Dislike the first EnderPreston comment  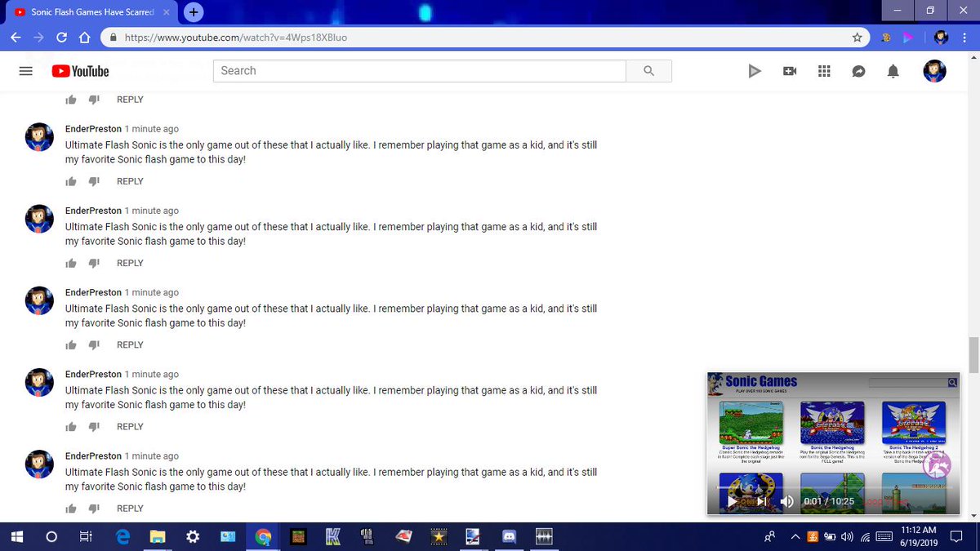point(94,181)
